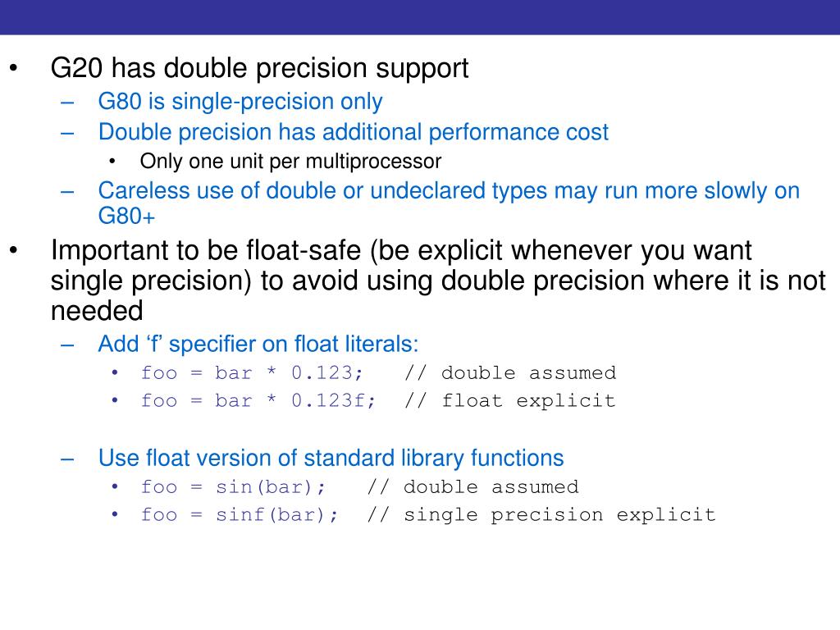Click the '// single precision explicit' comment
840x630 pixels.
coord(541,515)
